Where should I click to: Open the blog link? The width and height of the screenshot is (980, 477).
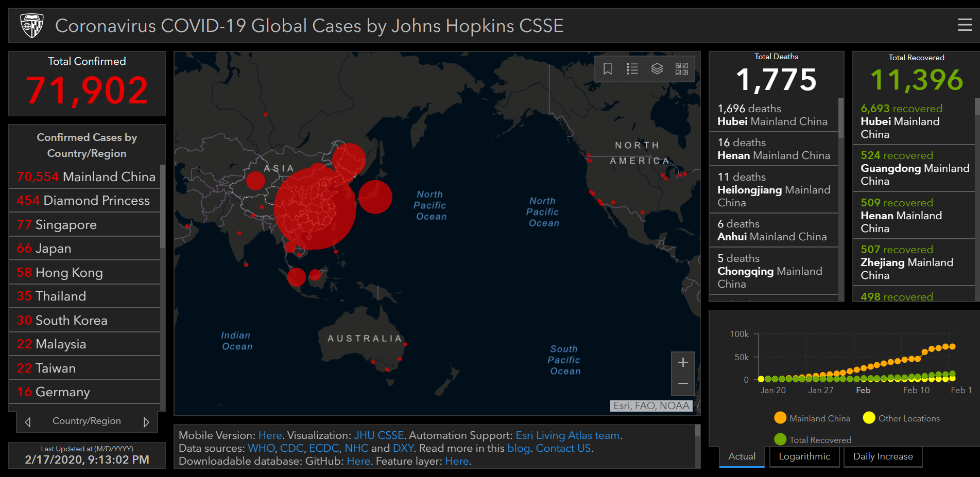(519, 448)
